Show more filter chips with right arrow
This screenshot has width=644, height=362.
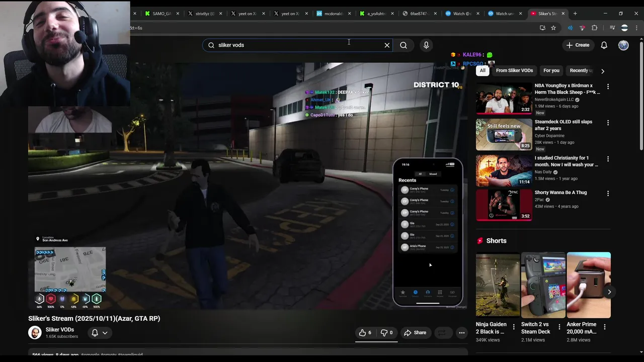[x=603, y=71]
